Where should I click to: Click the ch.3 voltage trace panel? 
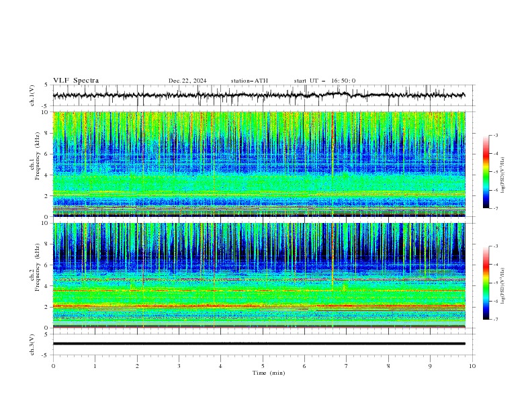point(263,345)
